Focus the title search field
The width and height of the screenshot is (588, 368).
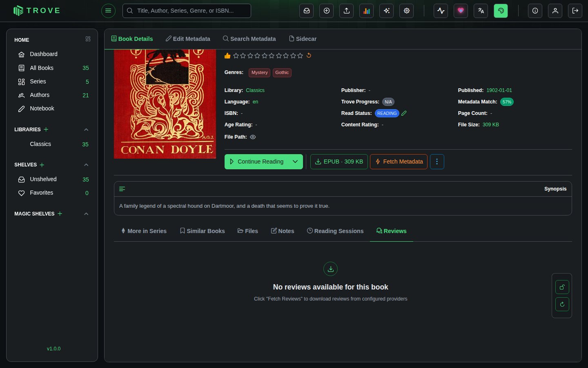[187, 11]
